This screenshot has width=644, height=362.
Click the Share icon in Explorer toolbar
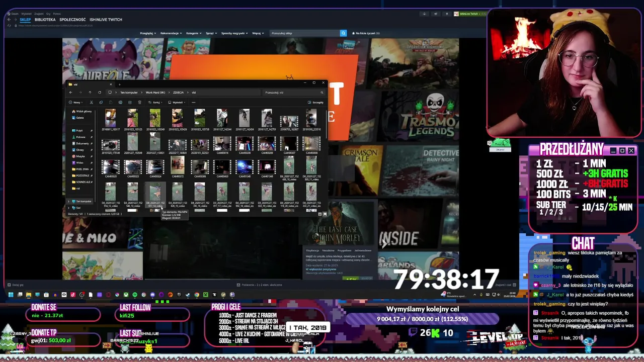(130, 103)
